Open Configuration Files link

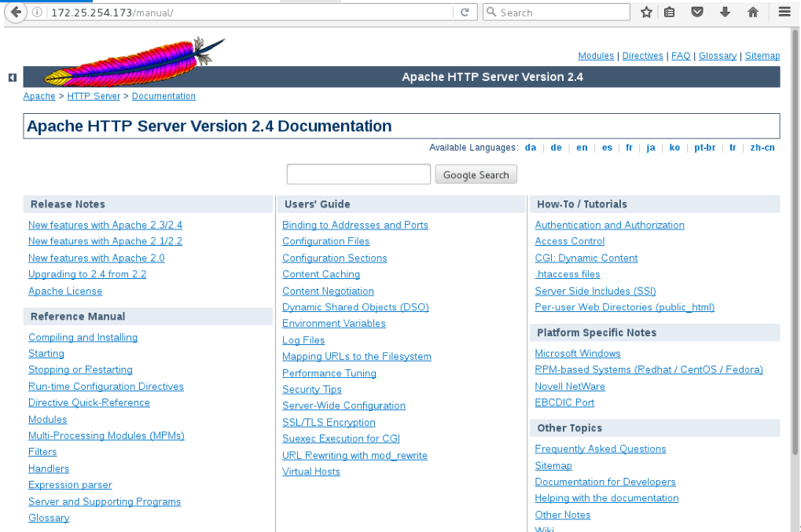click(x=326, y=241)
